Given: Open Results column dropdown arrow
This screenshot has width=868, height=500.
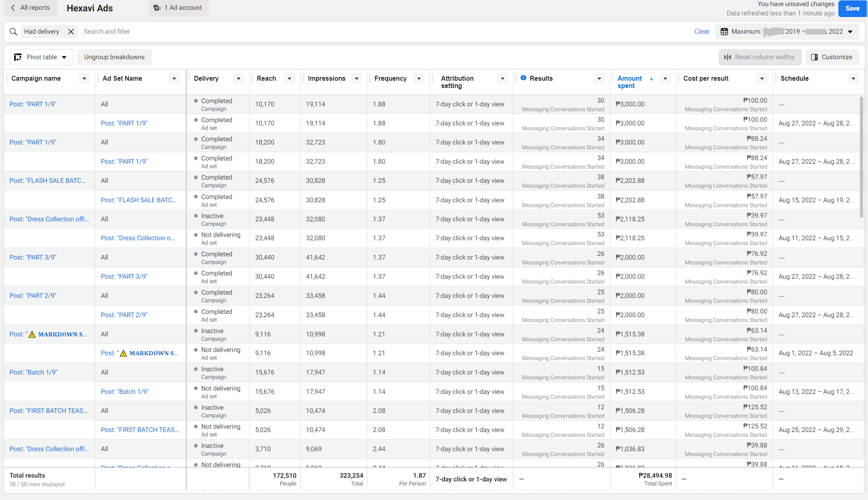Looking at the screenshot, I should (599, 79).
